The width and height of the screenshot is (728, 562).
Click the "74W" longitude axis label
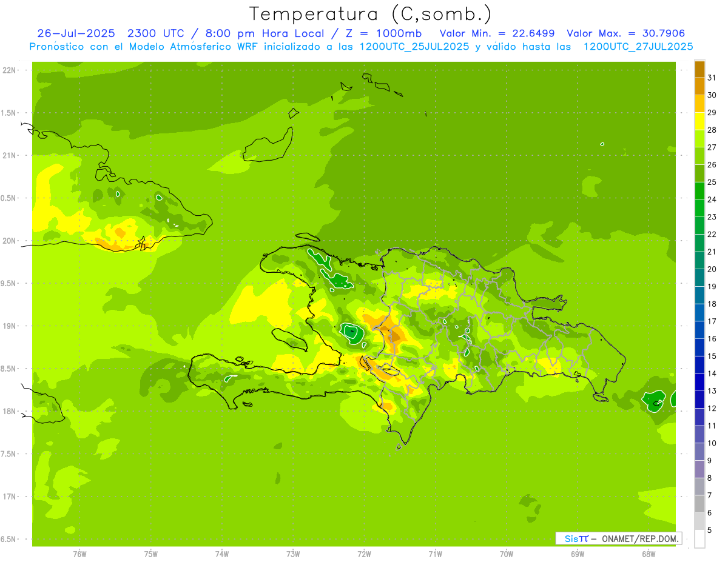[x=222, y=554]
